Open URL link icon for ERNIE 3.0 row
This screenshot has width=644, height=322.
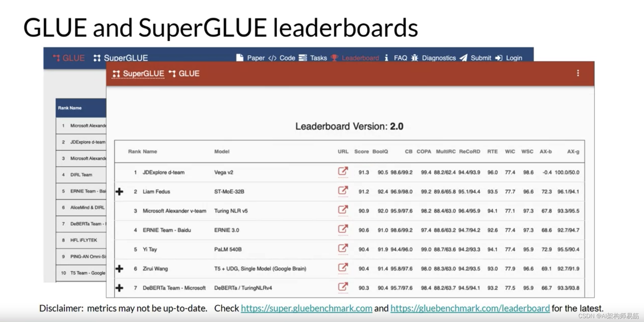[343, 229]
